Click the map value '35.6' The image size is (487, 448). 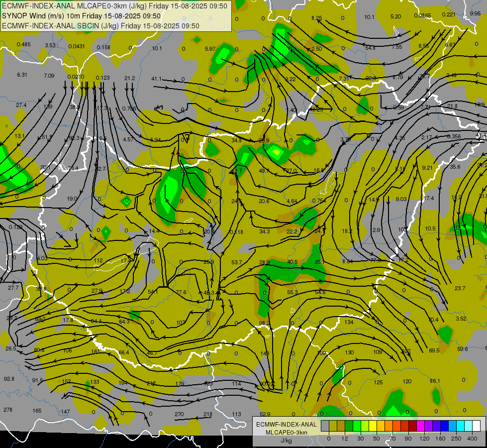[x=455, y=167]
